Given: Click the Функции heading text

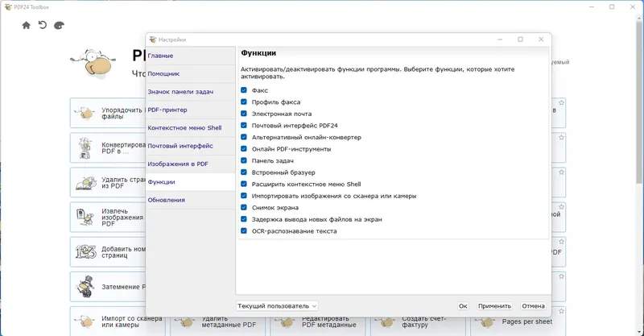Looking at the screenshot, I should click(258, 53).
